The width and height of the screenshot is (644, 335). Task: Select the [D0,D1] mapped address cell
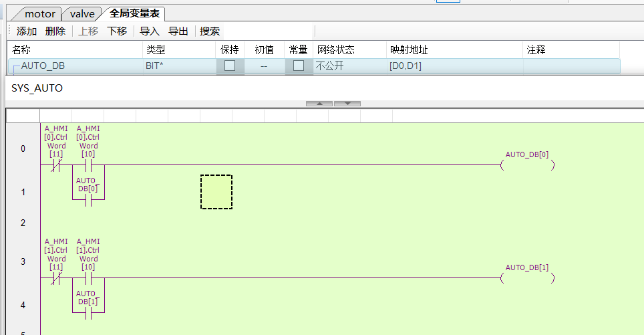click(455, 66)
